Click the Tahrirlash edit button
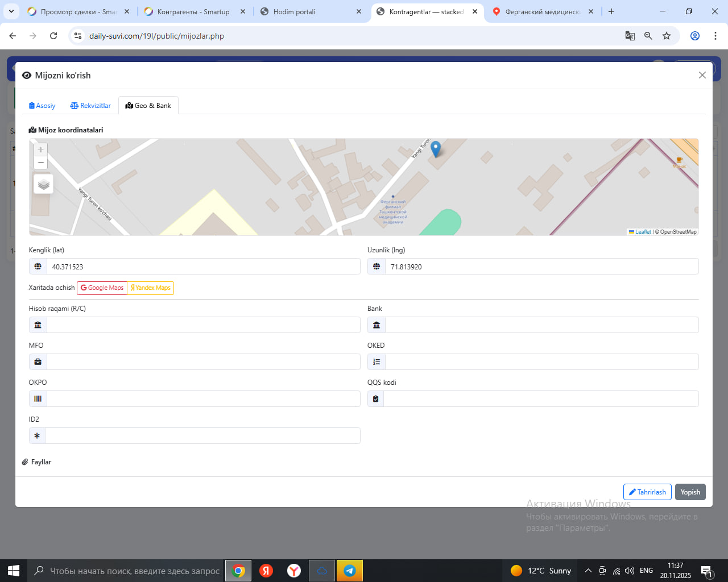Image resolution: width=728 pixels, height=582 pixels. pyautogui.click(x=647, y=492)
